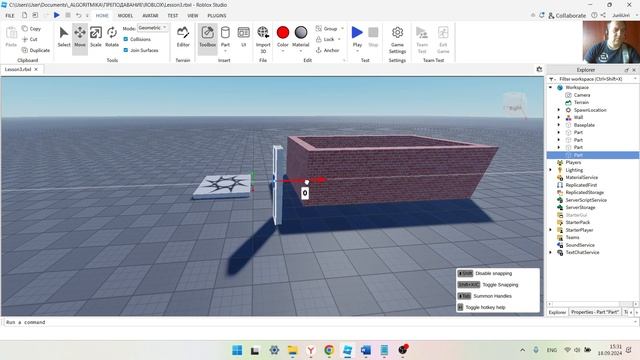
Task: Pick the Rotate tool
Action: (x=112, y=37)
